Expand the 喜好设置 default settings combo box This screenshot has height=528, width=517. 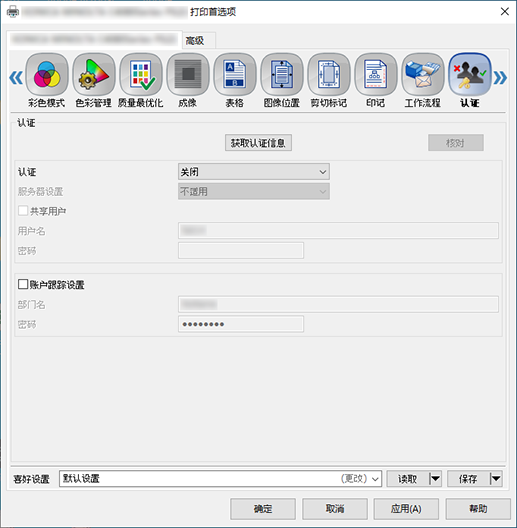click(x=220, y=478)
